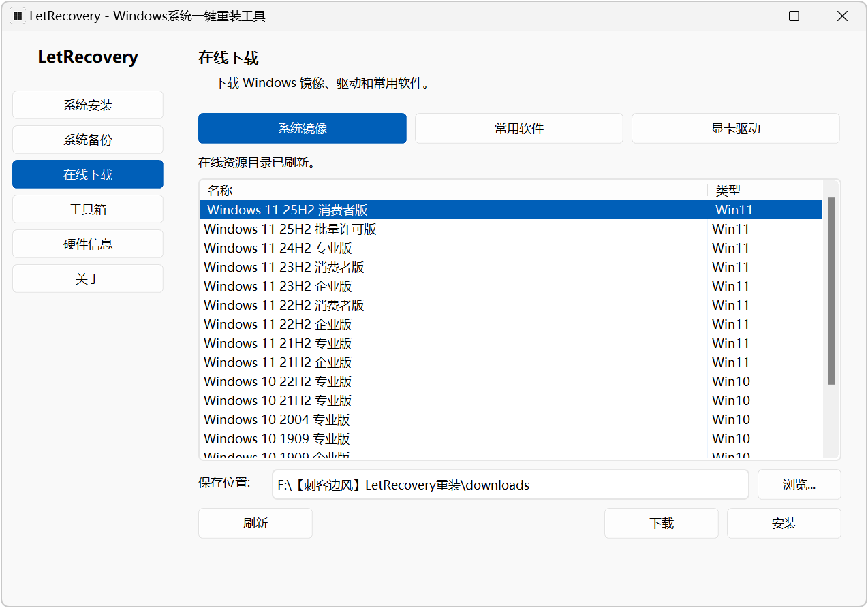Maximize the LetRecovery window
Viewport: 868px width, 608px height.
pyautogui.click(x=794, y=16)
